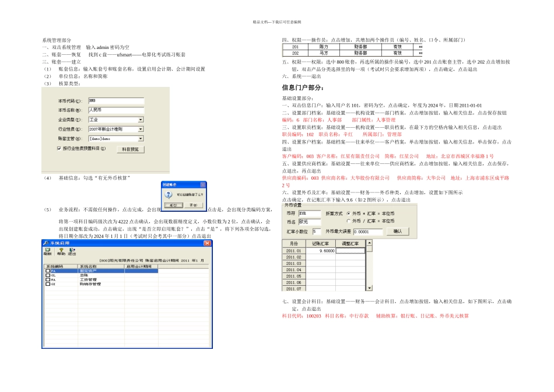Click the 9.60000 记账汇率 cell
Screen dimensions: 554x392
coord(321,251)
